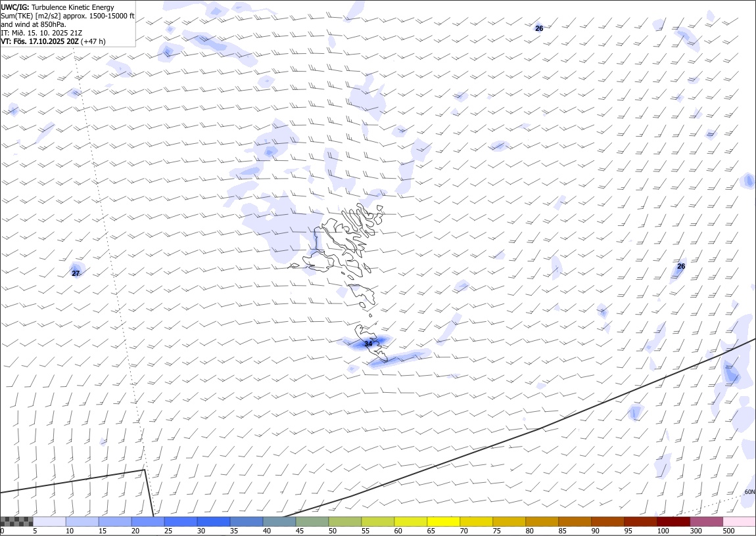Click the 65–70 bright yellow legend swatch
756x536 pixels.
(x=443, y=522)
